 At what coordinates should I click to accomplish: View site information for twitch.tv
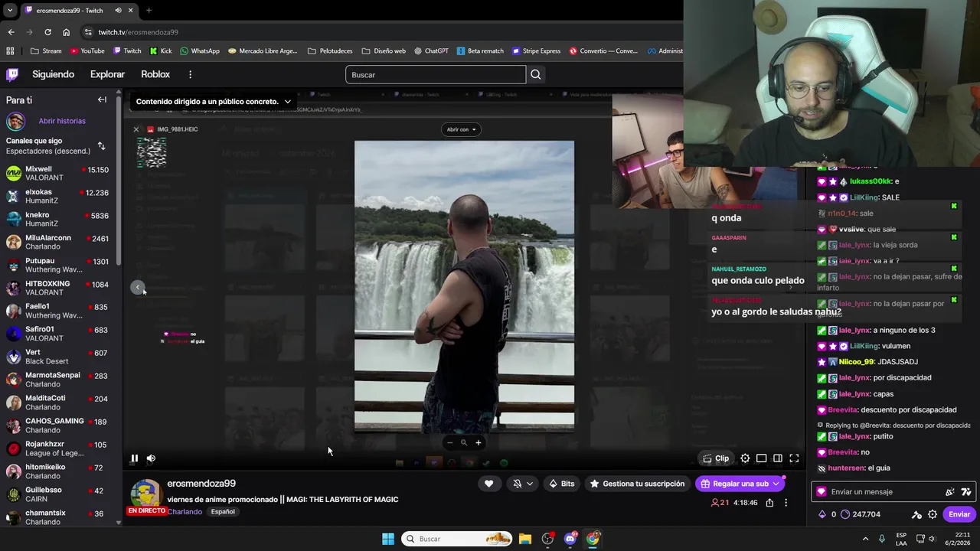(x=88, y=32)
